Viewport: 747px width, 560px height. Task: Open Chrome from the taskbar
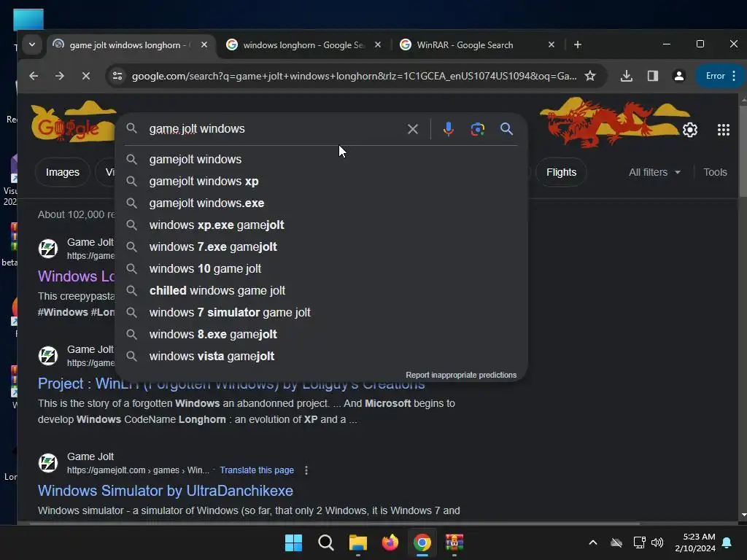(422, 542)
